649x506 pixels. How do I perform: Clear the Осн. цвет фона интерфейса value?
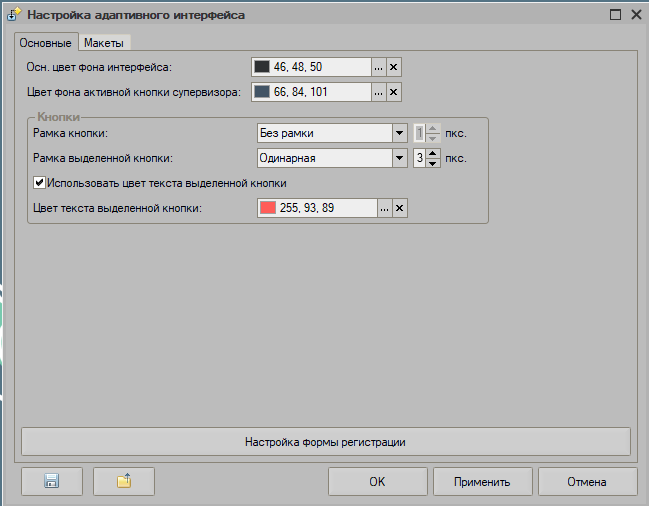pyautogui.click(x=393, y=67)
